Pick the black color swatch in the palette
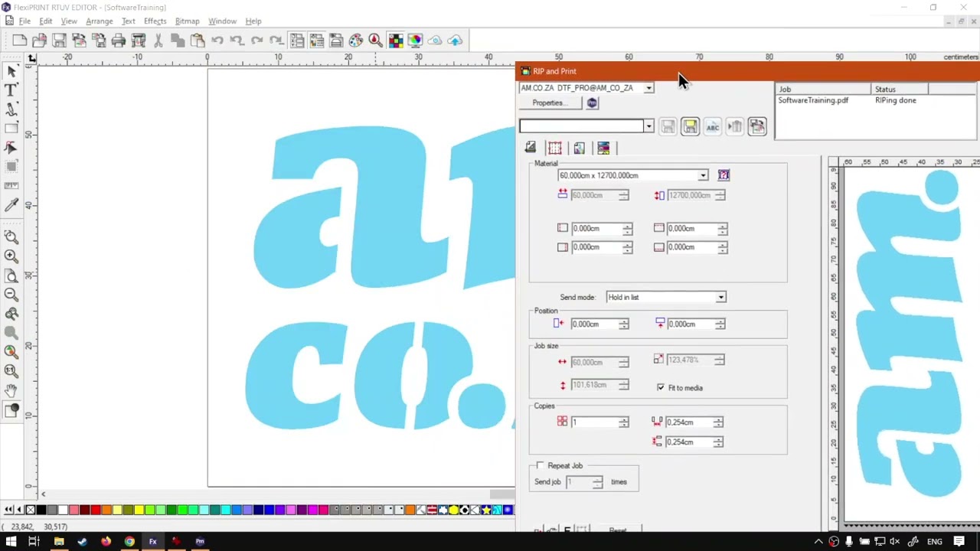 [41, 510]
